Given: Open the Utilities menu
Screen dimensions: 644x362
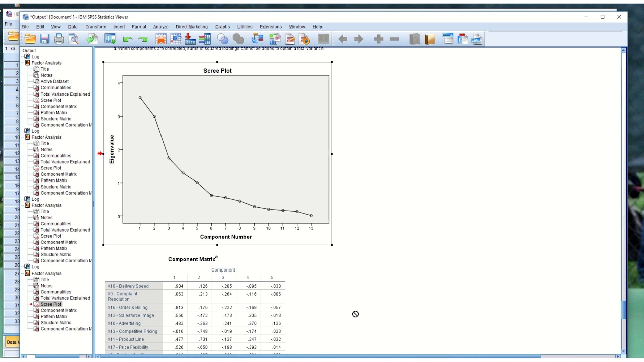Looking at the screenshot, I should pos(245,27).
